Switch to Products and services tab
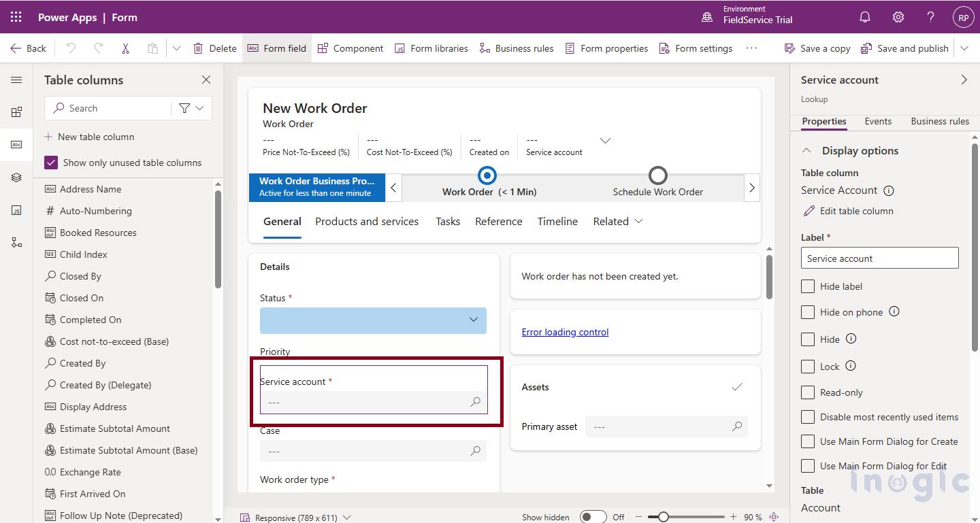The image size is (980, 523). [x=367, y=221]
